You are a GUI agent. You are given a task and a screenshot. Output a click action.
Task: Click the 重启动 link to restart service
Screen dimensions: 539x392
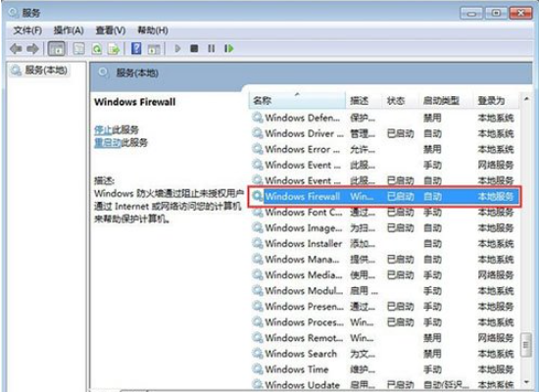(x=108, y=142)
